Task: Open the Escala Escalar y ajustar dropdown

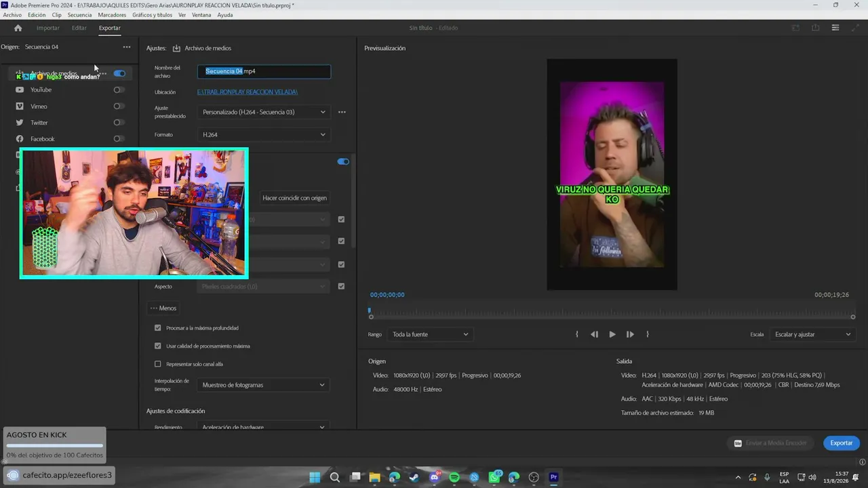Action: coord(812,334)
